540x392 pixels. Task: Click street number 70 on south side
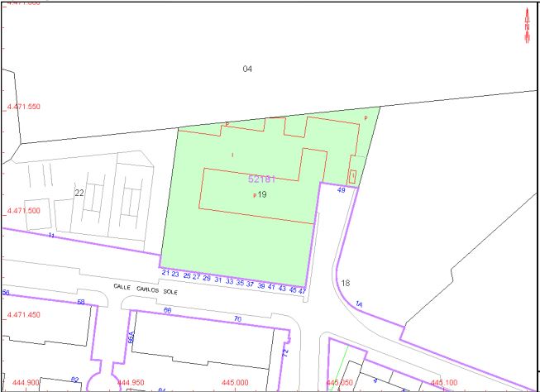[x=237, y=318]
